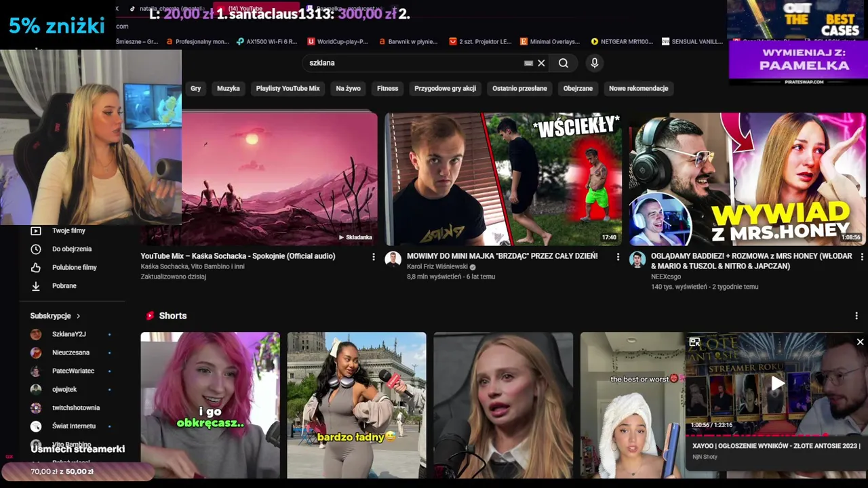Select the 'Muzyka' filter chip
Viewport: 868px width, 488px height.
(229, 88)
